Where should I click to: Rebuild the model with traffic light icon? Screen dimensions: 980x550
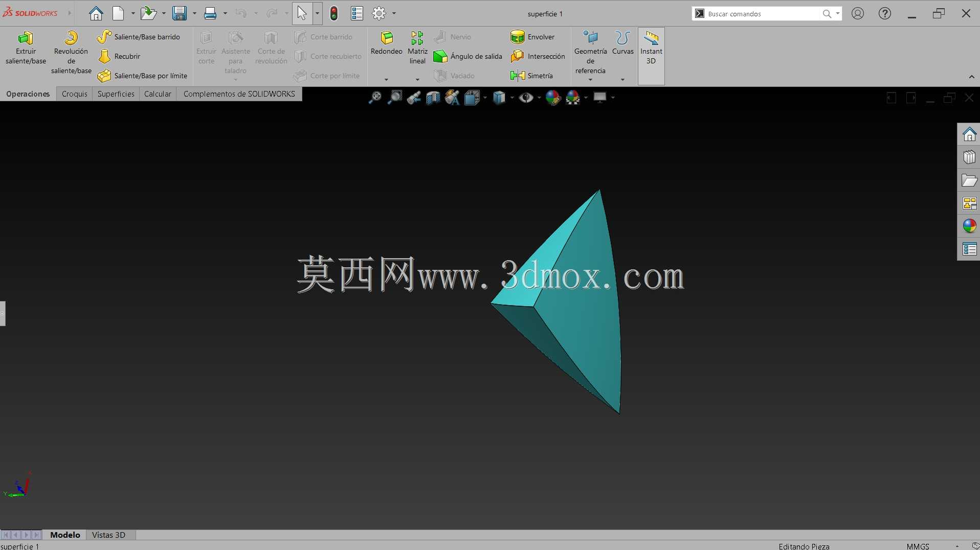pos(334,13)
